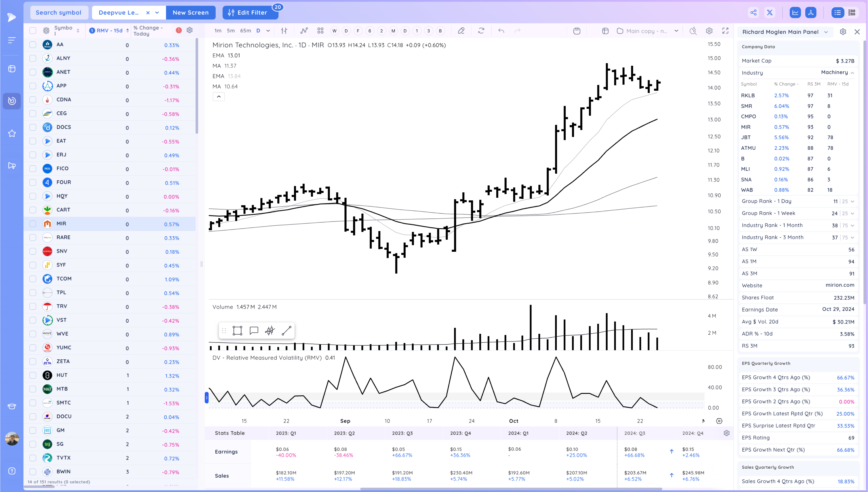The height and width of the screenshot is (492, 868).
Task: Click the refresh chart icon
Action: tap(481, 31)
